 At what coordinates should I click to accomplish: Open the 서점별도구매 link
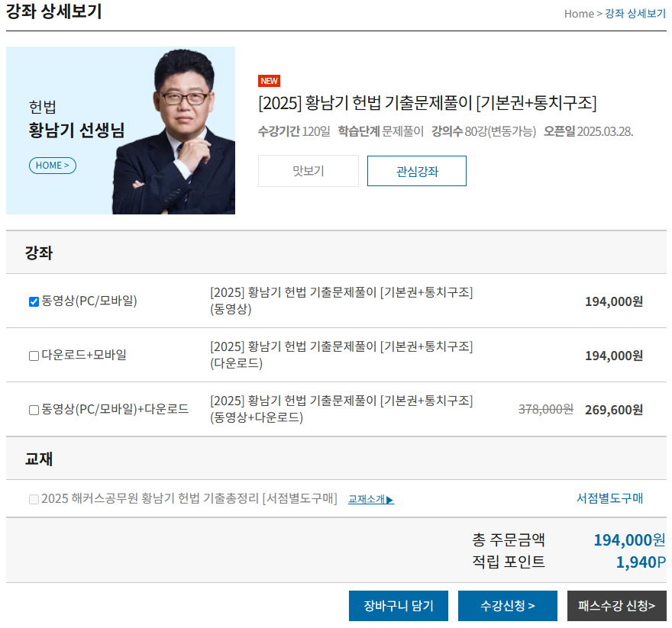tap(609, 498)
